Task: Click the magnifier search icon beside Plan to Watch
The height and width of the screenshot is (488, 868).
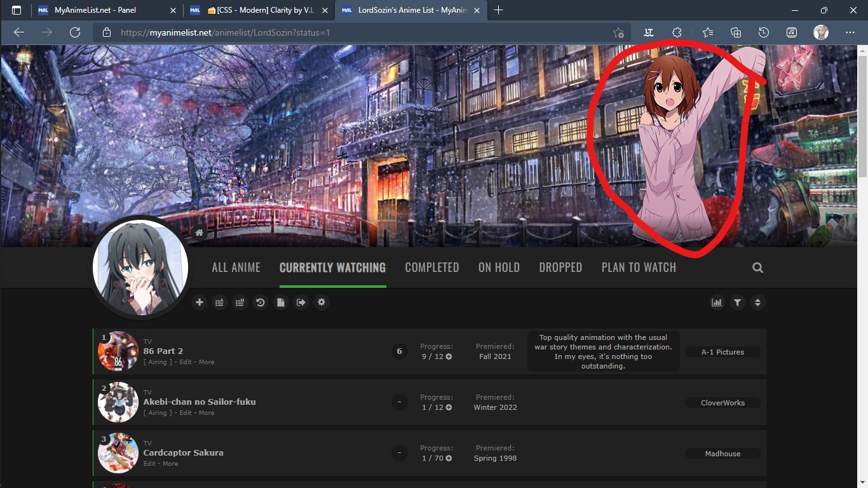Action: (757, 268)
